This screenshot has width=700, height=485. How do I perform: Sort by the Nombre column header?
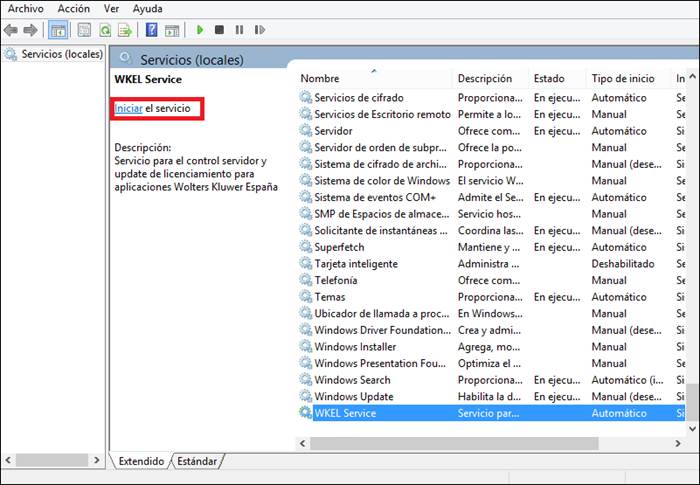click(375, 78)
